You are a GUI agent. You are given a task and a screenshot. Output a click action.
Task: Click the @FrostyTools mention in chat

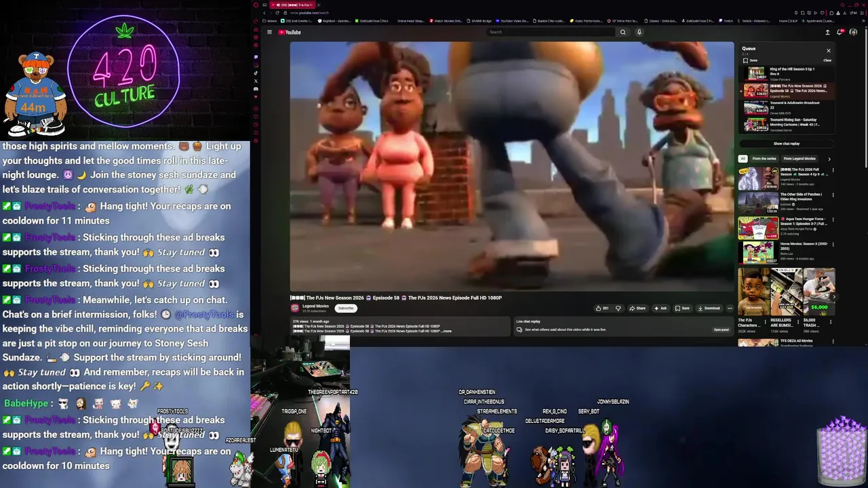[x=204, y=314]
